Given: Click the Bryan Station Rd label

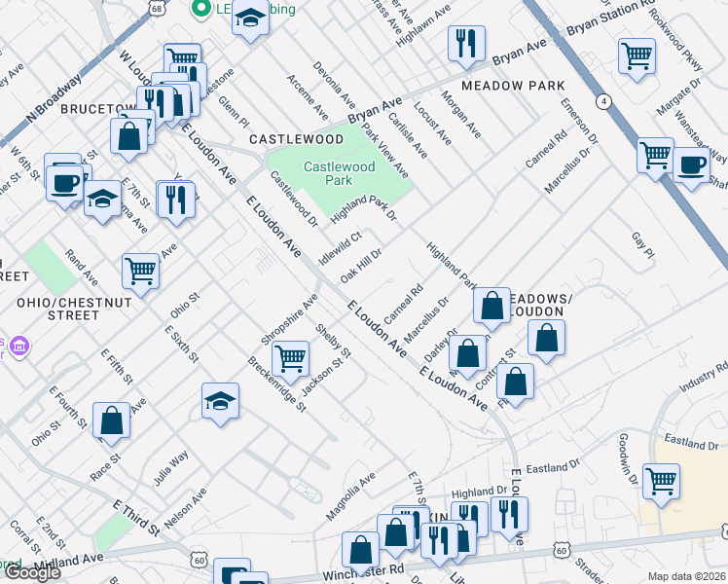Looking at the screenshot, I should [x=610, y=18].
